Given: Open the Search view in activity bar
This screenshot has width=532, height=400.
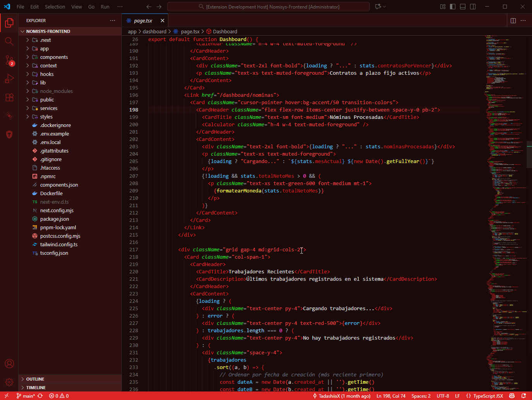Looking at the screenshot, I should coord(9,41).
